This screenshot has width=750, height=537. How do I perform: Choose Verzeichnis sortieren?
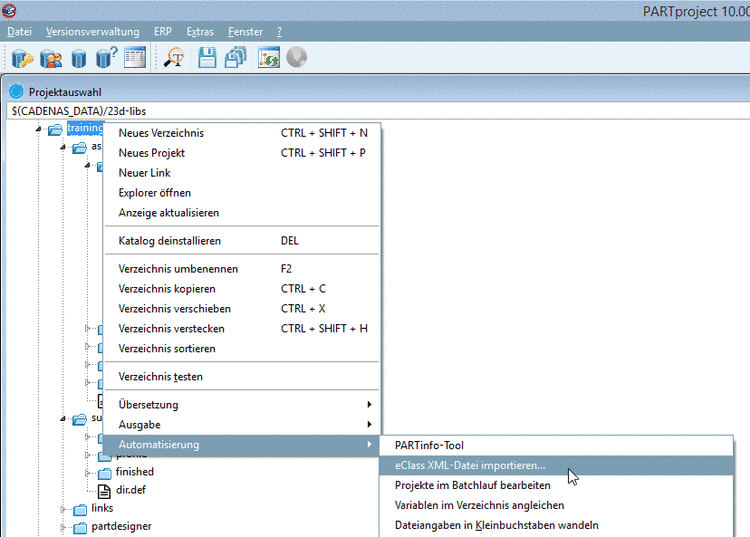tap(242, 349)
